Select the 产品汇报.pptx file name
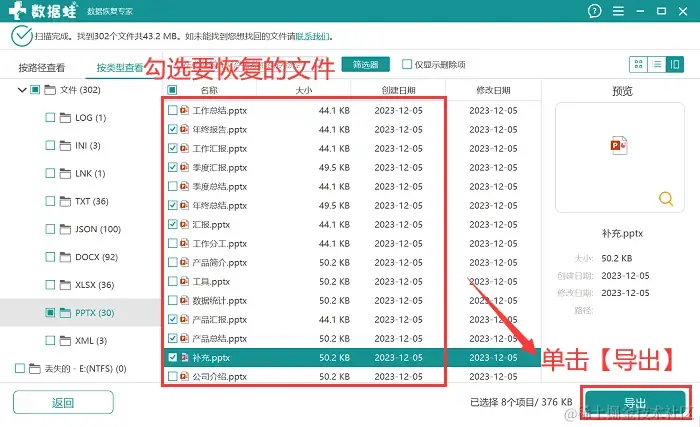 coord(220,320)
